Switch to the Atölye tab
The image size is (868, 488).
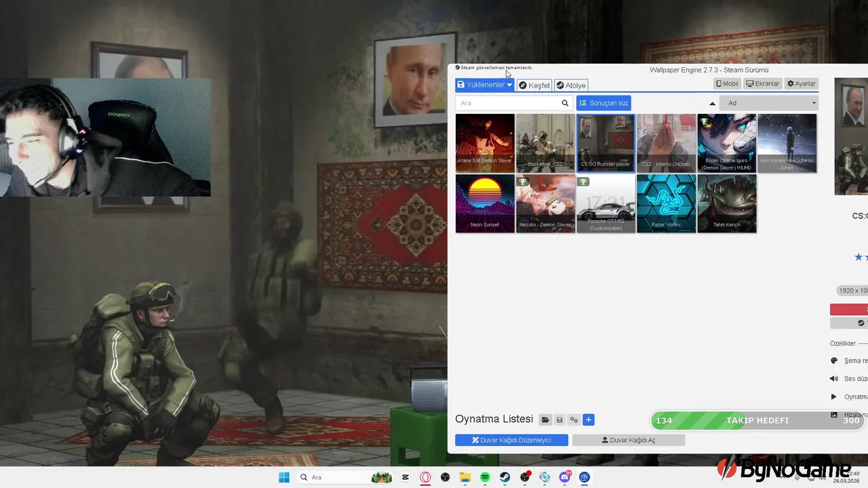point(571,85)
